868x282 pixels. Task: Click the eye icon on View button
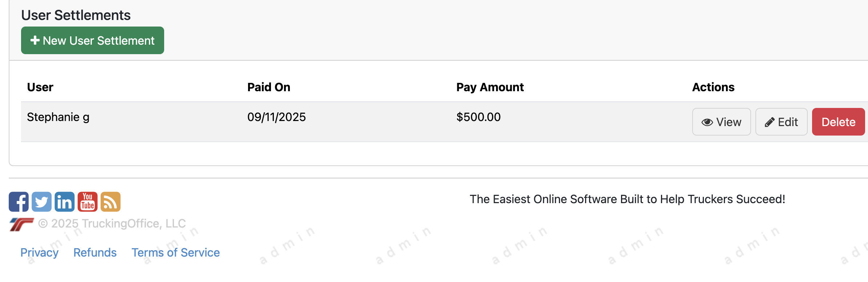(x=707, y=122)
